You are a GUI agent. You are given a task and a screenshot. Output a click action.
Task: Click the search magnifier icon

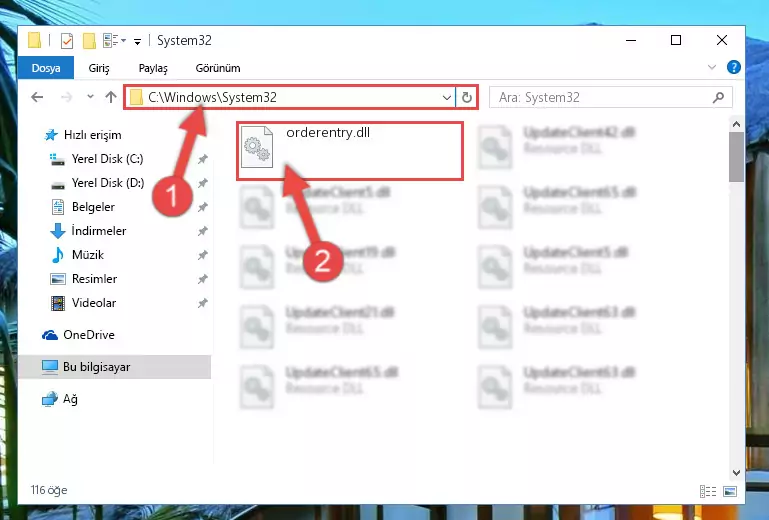718,97
